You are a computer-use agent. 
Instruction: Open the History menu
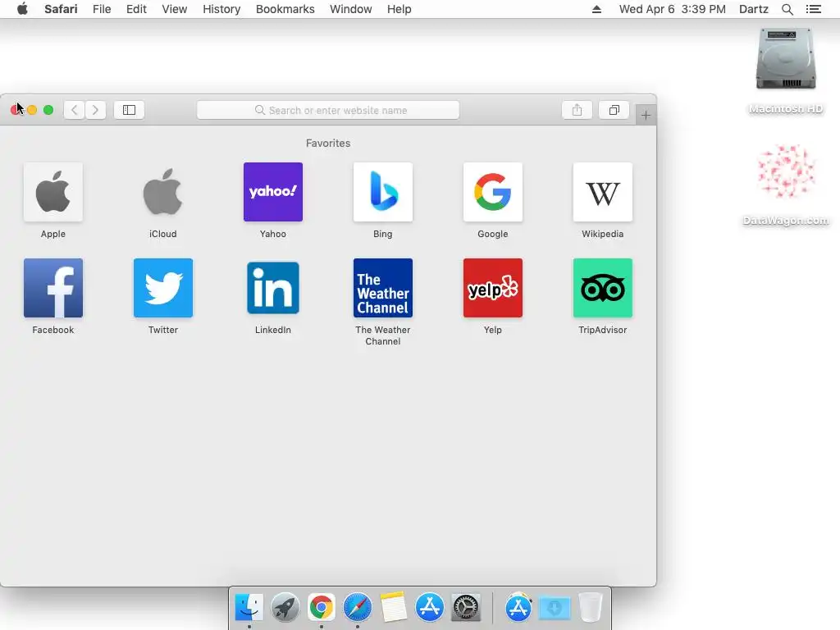tap(221, 9)
